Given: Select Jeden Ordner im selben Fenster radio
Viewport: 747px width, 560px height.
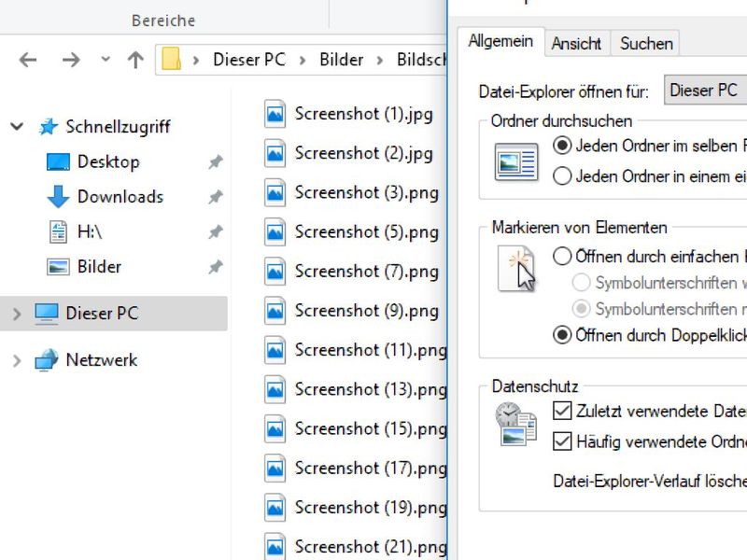Looking at the screenshot, I should point(562,146).
